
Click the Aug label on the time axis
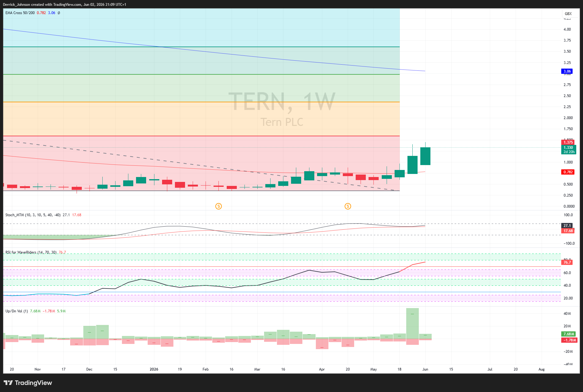[542, 369]
